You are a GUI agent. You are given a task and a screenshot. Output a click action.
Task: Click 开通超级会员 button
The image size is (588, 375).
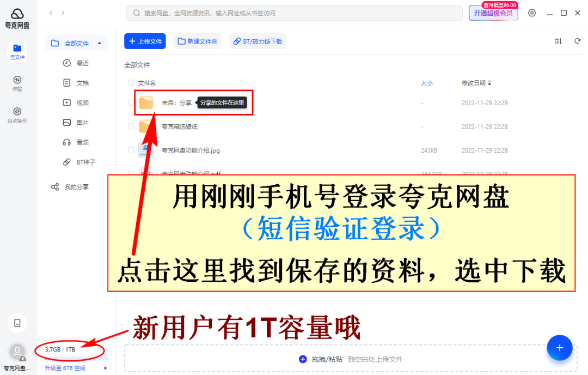[x=493, y=13]
